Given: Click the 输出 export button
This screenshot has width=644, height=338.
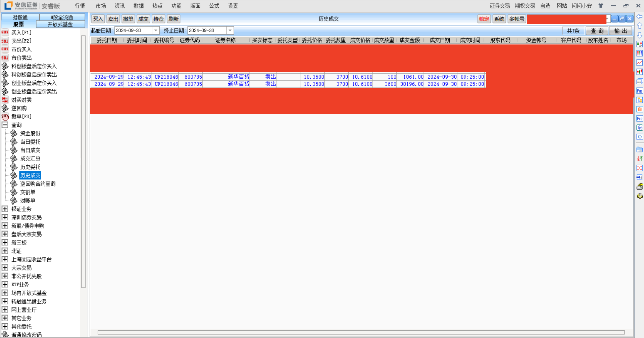Looking at the screenshot, I should point(621,31).
